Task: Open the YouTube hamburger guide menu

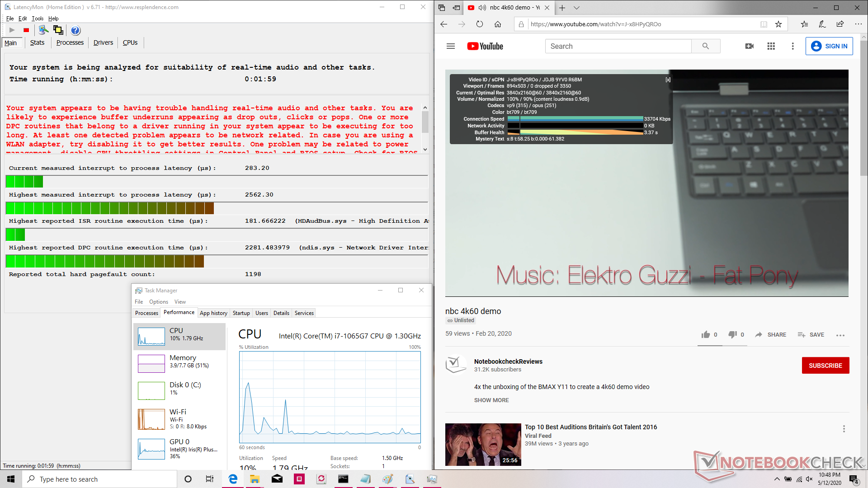Action: point(451,46)
